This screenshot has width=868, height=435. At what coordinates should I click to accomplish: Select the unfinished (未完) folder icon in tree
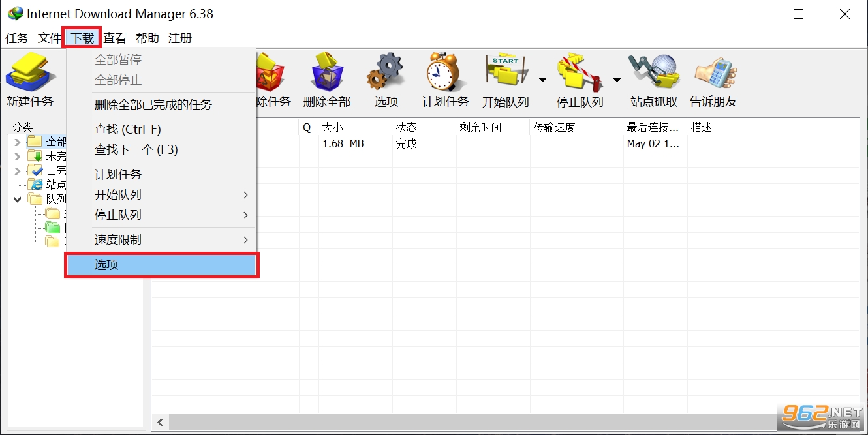click(x=35, y=157)
